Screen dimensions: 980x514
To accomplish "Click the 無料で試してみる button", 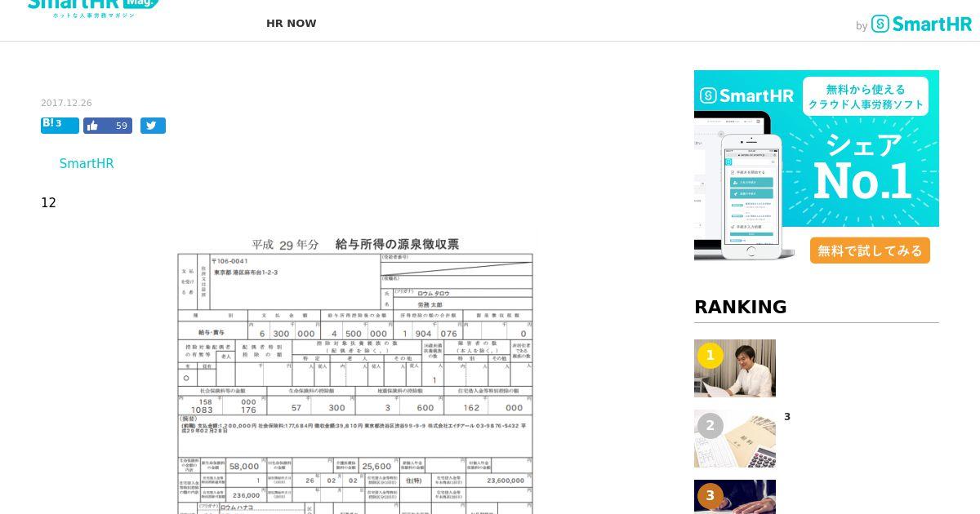I will [870, 250].
